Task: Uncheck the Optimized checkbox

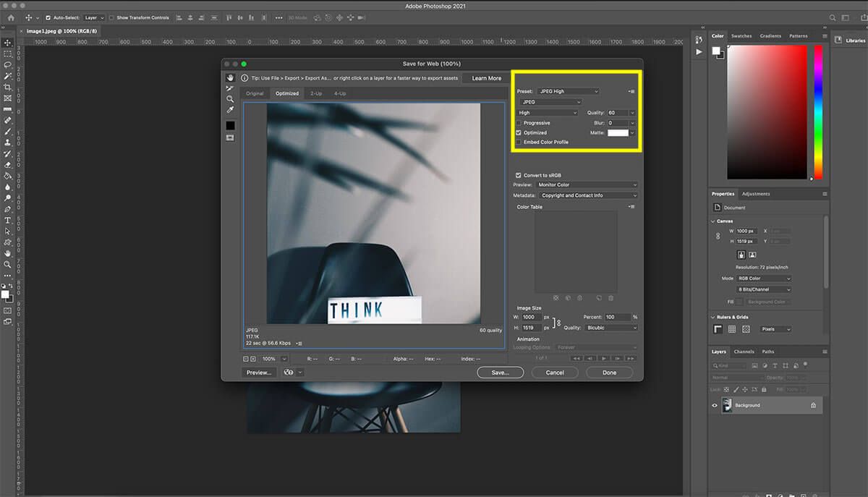Action: (519, 132)
